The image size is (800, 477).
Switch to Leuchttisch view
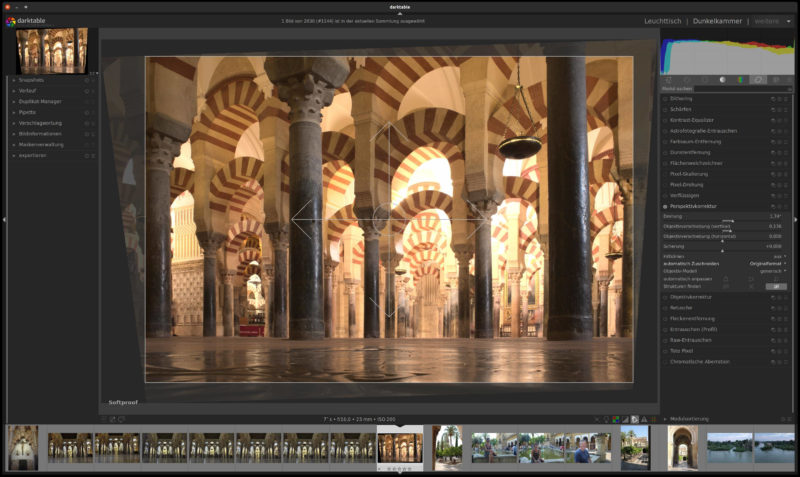click(x=662, y=21)
